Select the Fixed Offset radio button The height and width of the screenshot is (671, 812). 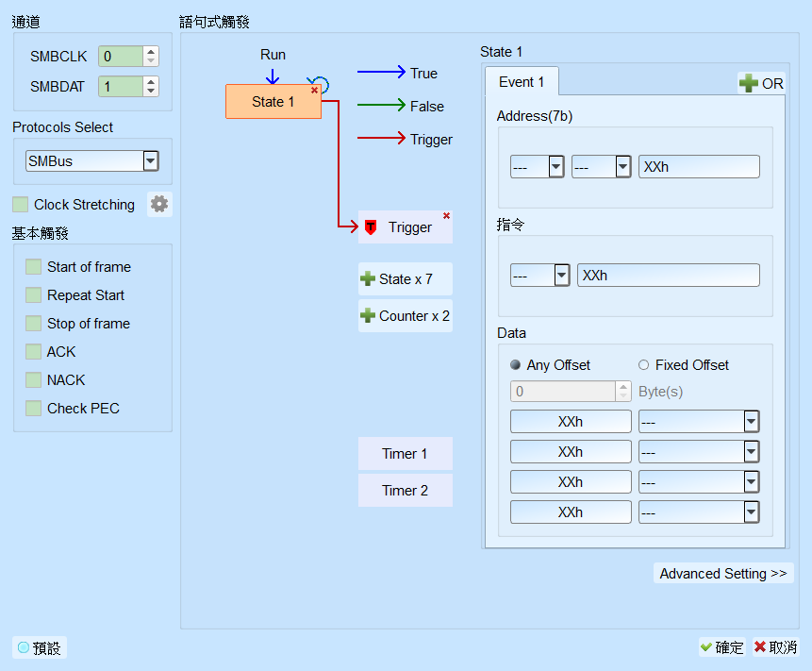point(644,365)
